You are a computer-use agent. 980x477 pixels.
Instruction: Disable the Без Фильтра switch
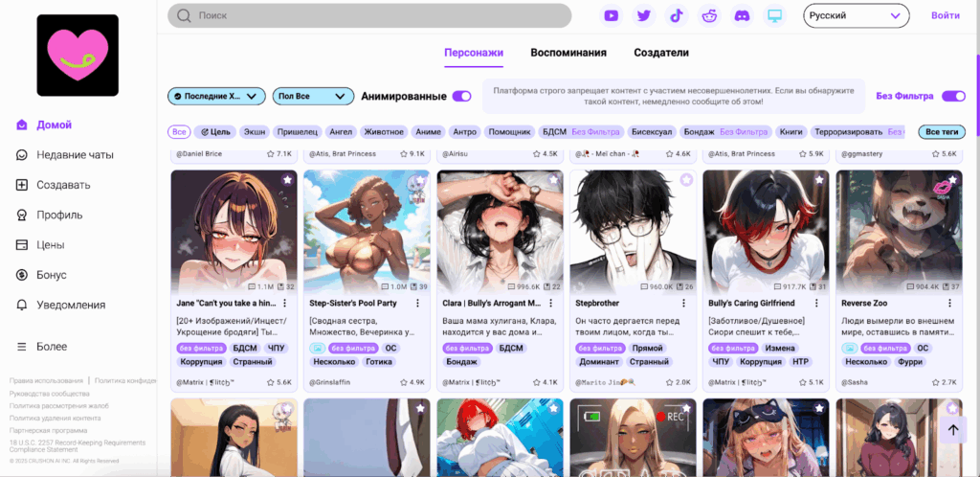(x=952, y=96)
